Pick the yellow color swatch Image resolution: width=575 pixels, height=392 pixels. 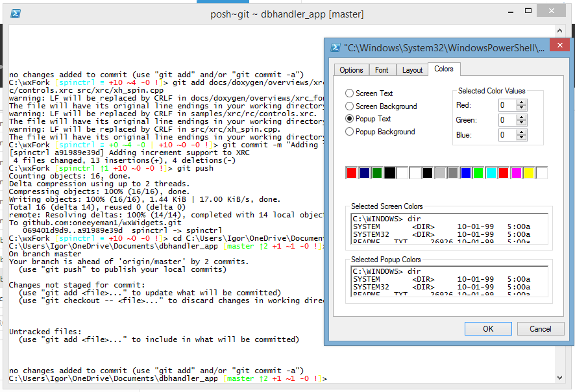pyautogui.click(x=529, y=173)
